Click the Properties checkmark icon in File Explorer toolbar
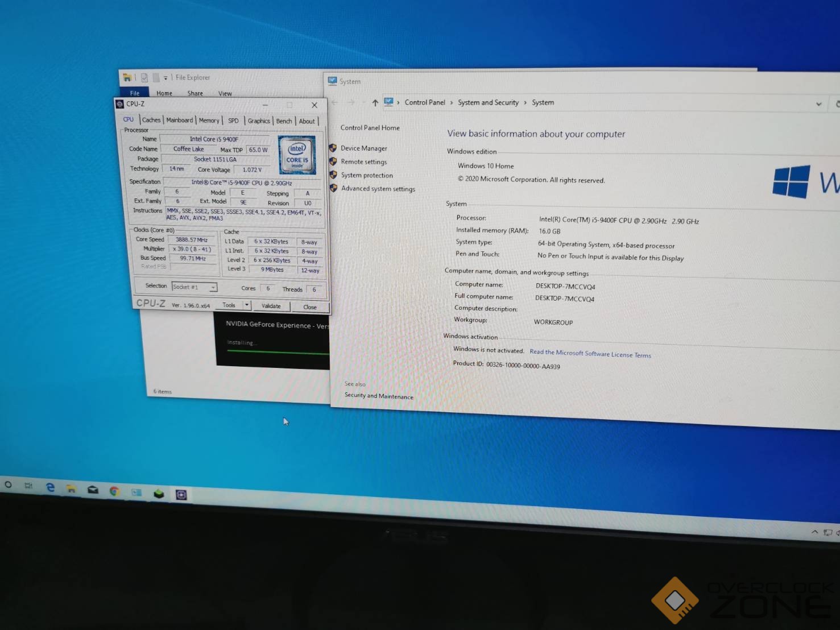 (144, 77)
